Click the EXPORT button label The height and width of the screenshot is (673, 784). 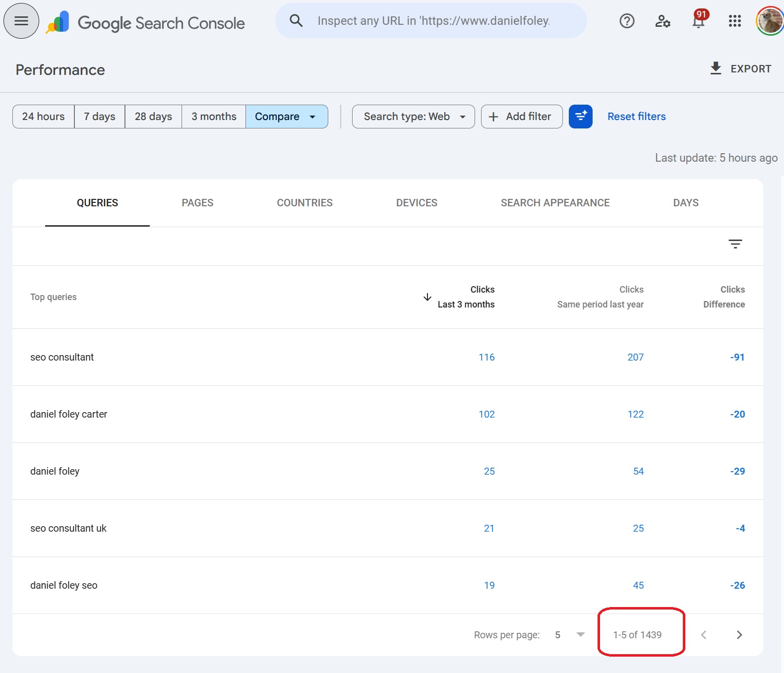click(x=751, y=69)
